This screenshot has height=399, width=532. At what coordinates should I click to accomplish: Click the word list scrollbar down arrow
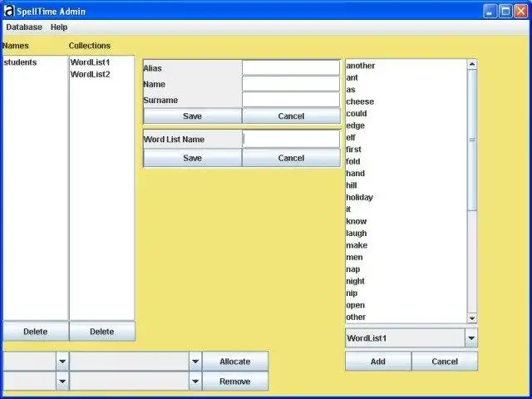[472, 318]
